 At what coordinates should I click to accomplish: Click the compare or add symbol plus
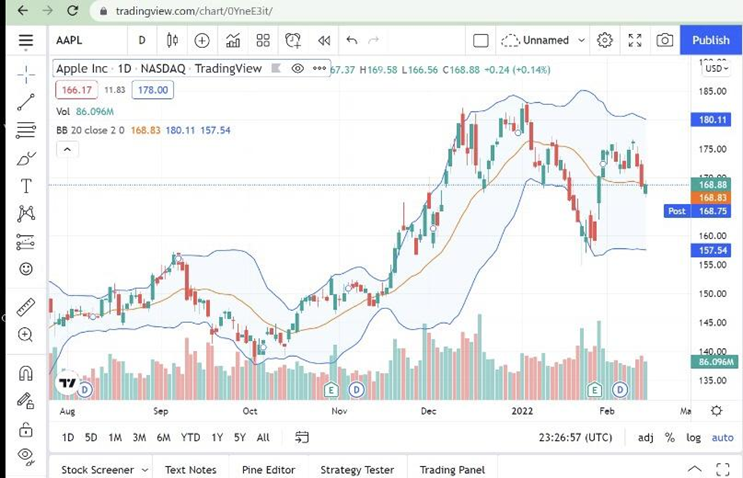[202, 40]
